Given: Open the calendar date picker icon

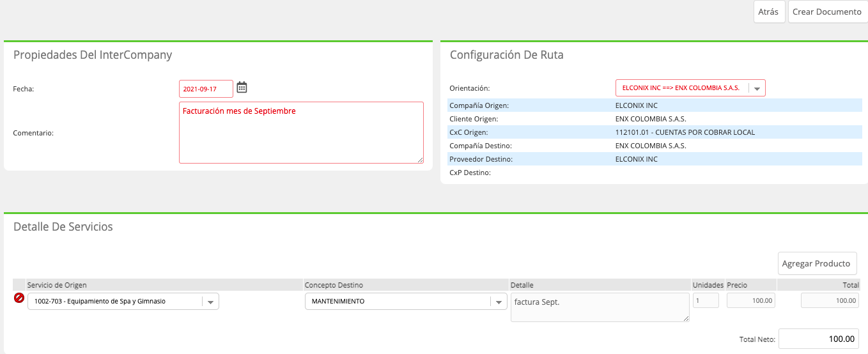Looking at the screenshot, I should (242, 88).
